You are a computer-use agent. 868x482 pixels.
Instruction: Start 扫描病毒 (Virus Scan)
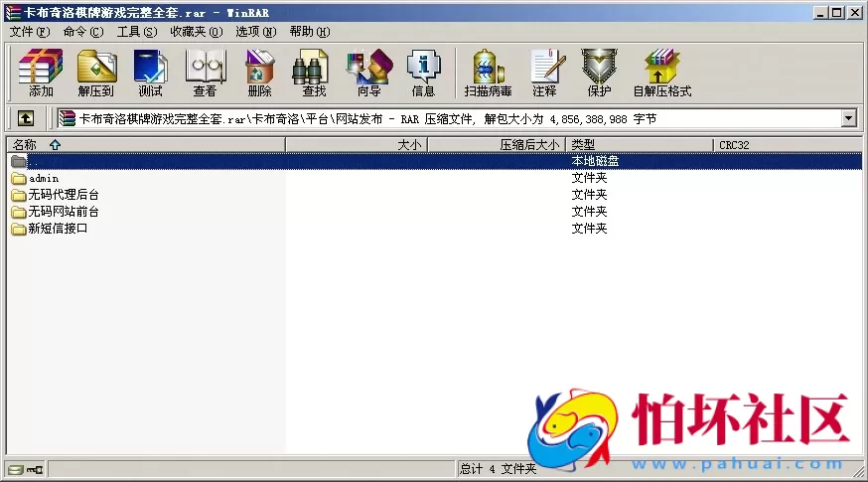point(488,73)
